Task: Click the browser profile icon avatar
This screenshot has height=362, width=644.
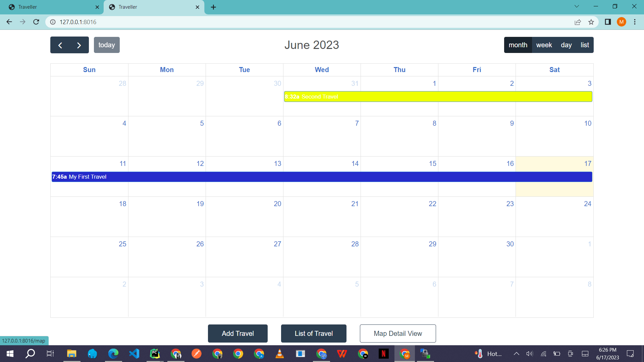Action: click(x=622, y=22)
